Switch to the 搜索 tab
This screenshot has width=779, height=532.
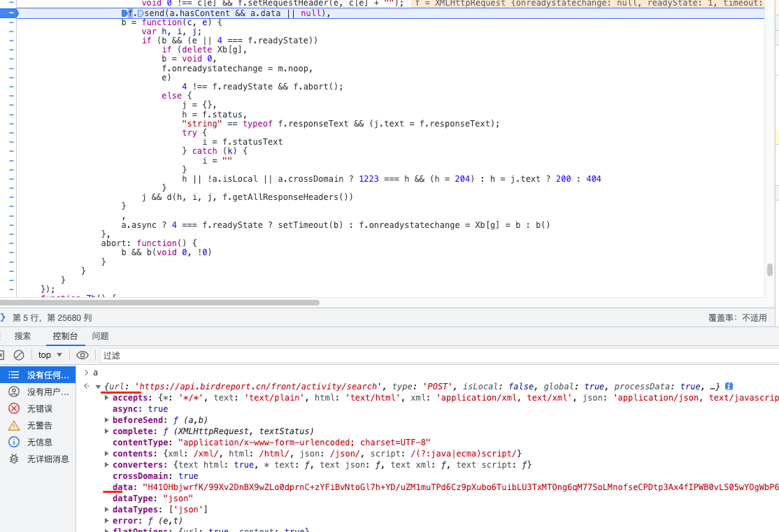[22, 336]
